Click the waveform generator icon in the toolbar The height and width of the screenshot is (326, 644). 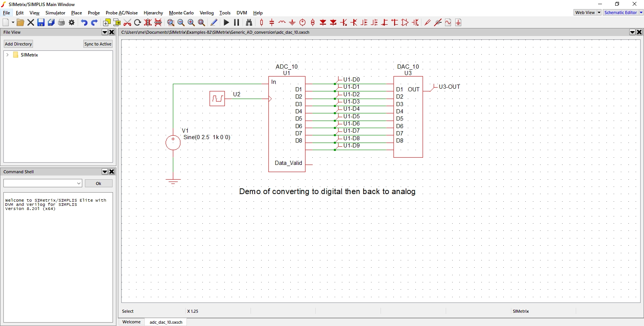pyautogui.click(x=448, y=22)
